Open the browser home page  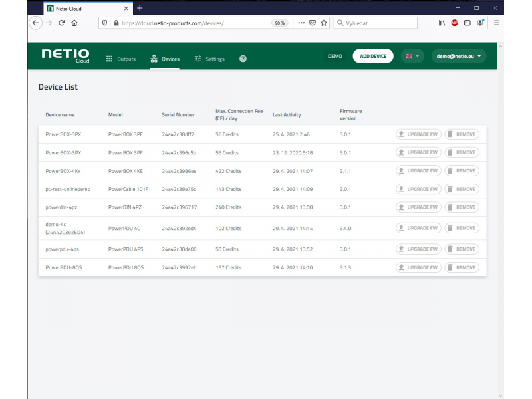click(74, 23)
